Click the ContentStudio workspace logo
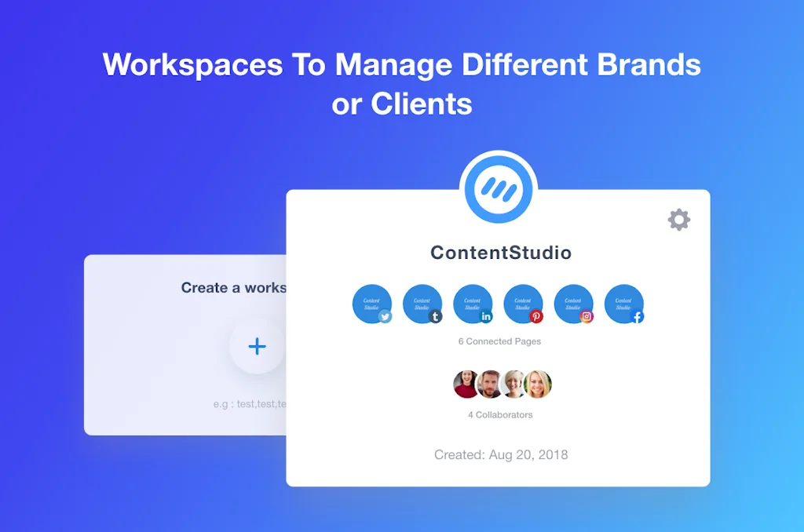The width and height of the screenshot is (804, 532). [499, 187]
